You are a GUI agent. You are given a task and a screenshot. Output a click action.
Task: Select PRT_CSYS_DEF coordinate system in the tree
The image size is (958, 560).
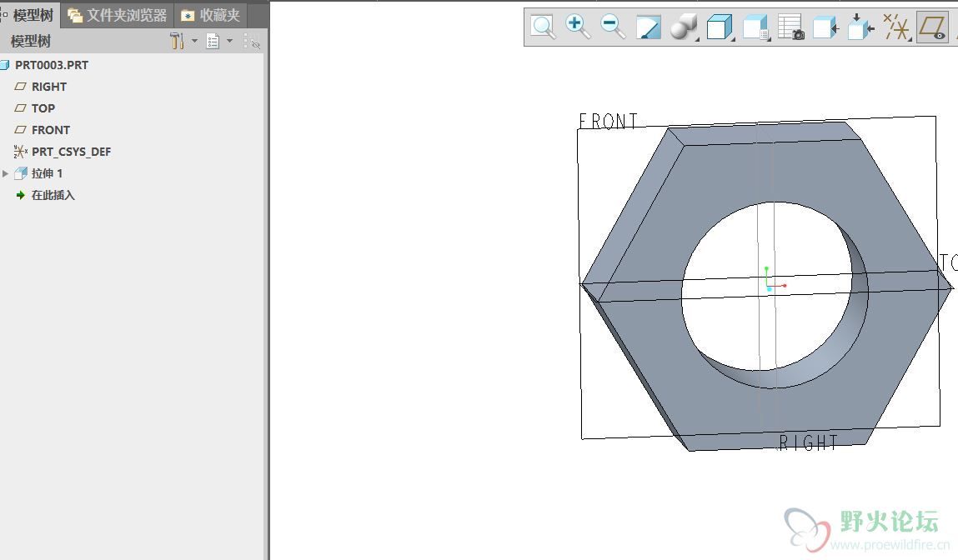click(x=71, y=152)
